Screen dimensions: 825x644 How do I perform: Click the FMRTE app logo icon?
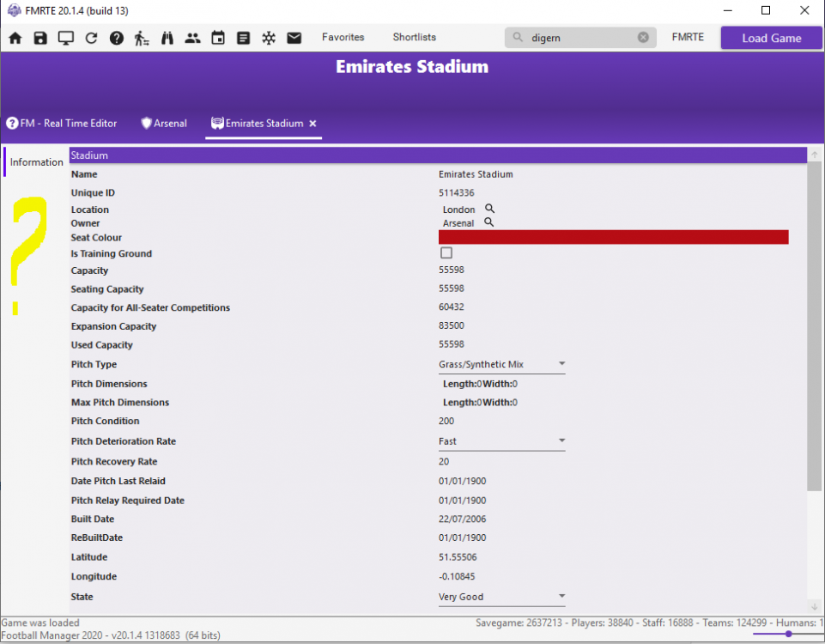point(15,10)
